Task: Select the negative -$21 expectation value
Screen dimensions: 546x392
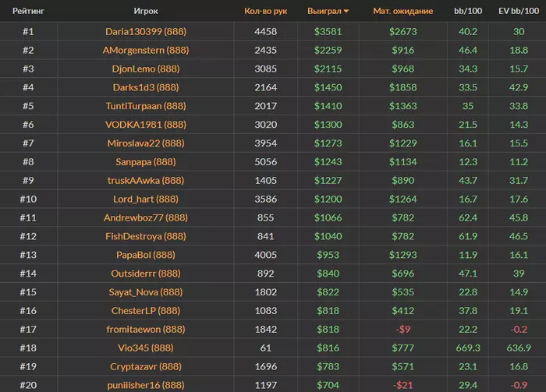Action: 403,386
